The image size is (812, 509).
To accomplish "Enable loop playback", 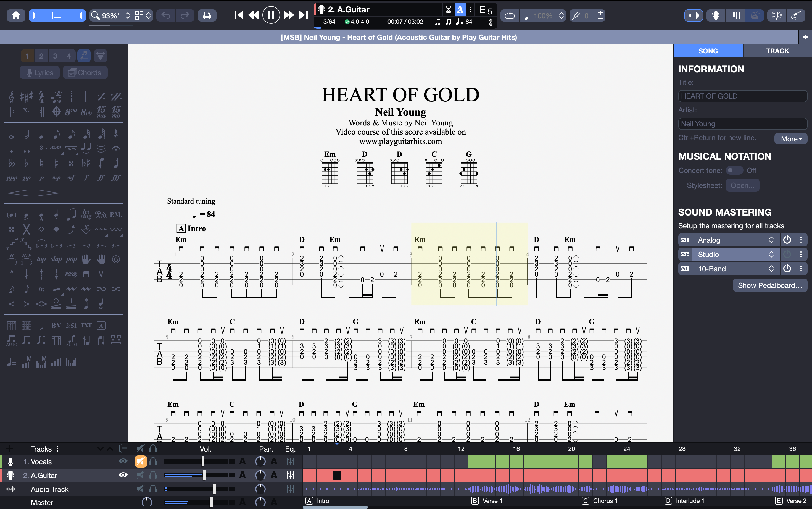I will pyautogui.click(x=510, y=15).
